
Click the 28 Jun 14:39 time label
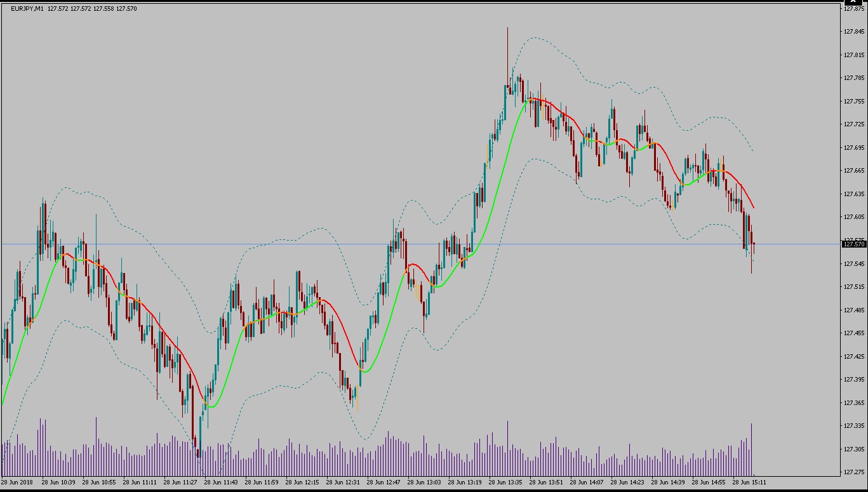[x=668, y=482]
